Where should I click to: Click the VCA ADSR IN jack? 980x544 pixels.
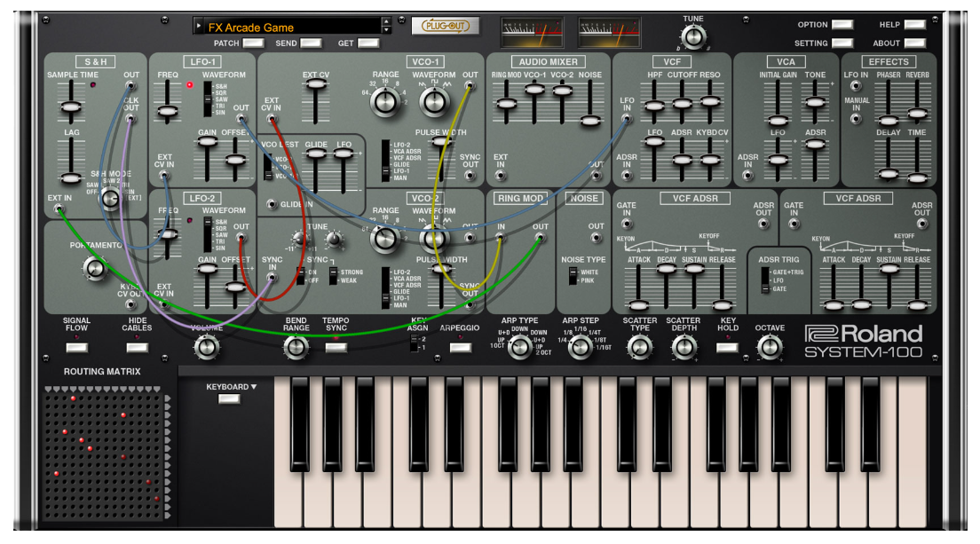747,176
